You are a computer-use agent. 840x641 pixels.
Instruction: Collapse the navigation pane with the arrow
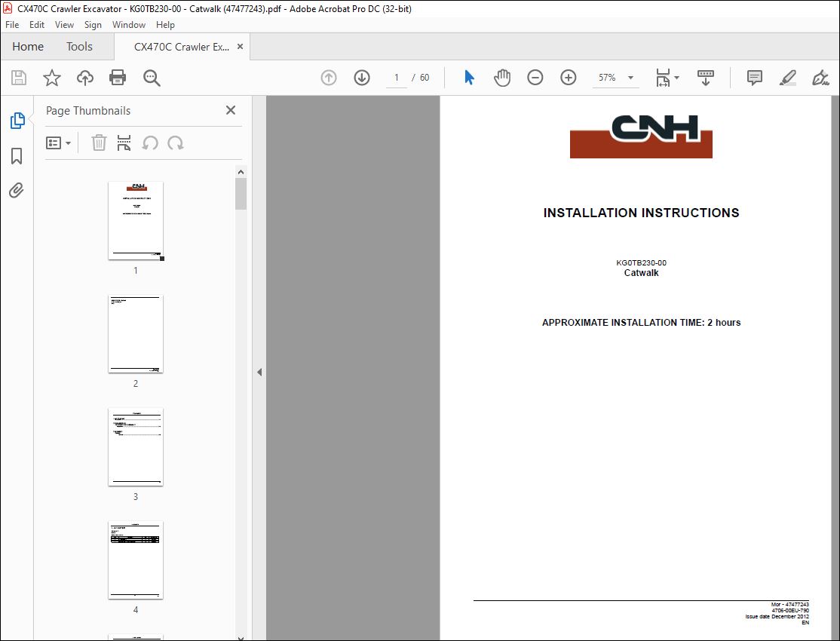coord(259,372)
